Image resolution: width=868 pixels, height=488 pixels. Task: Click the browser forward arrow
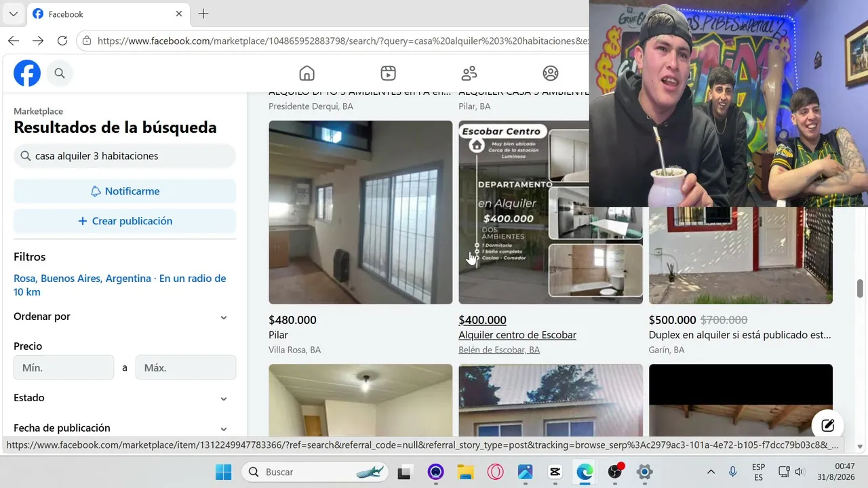[x=38, y=41]
